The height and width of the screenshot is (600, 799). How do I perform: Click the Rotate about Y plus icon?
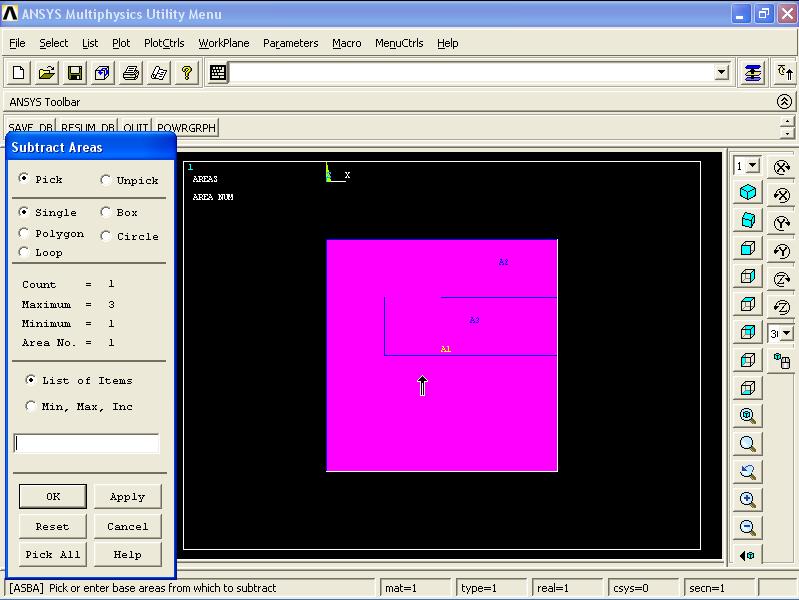(x=782, y=223)
